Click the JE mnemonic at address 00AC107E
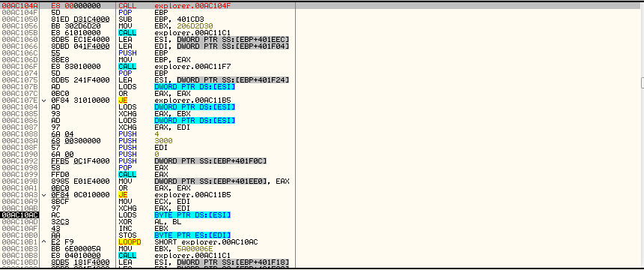 click(x=122, y=100)
